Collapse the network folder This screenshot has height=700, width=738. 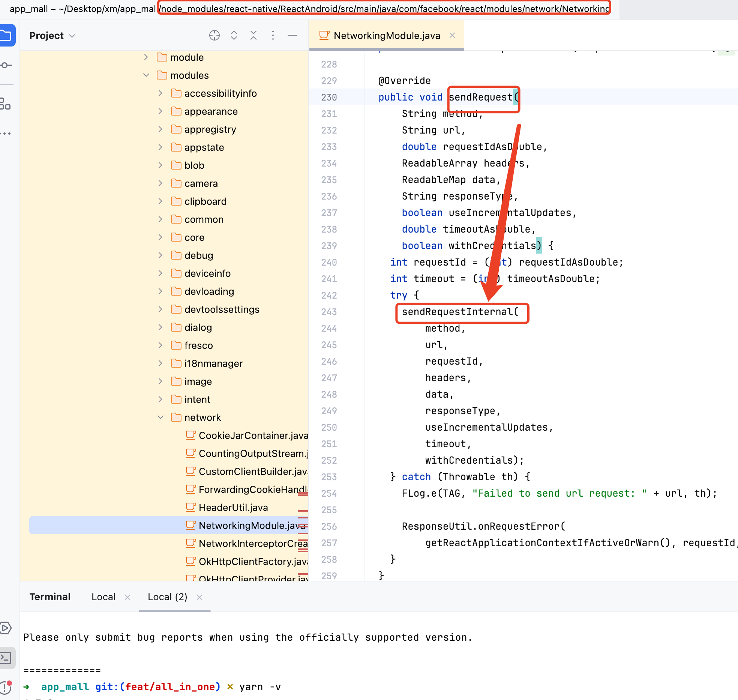click(160, 418)
